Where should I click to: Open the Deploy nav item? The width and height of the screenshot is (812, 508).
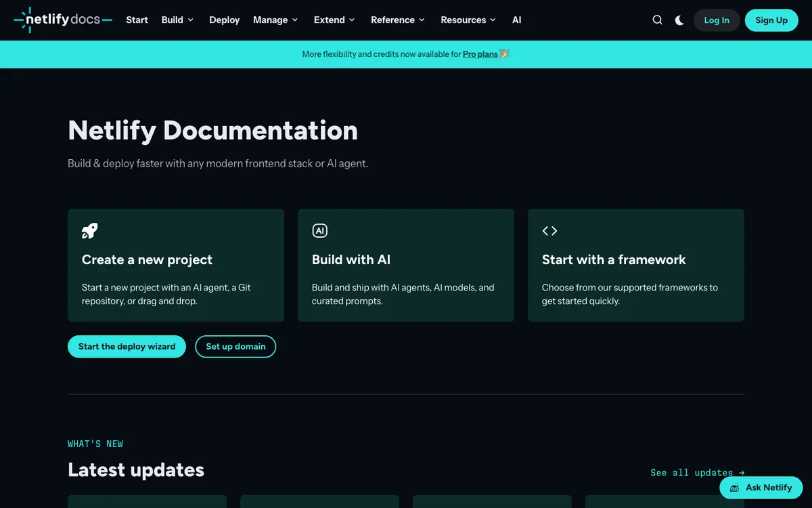[225, 20]
